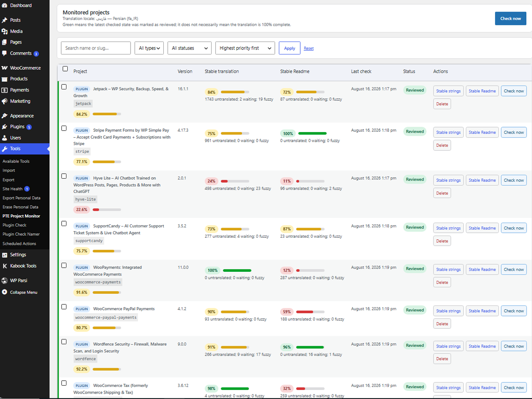This screenshot has width=532, height=399.
Task: Click the Project column header
Action: point(80,71)
